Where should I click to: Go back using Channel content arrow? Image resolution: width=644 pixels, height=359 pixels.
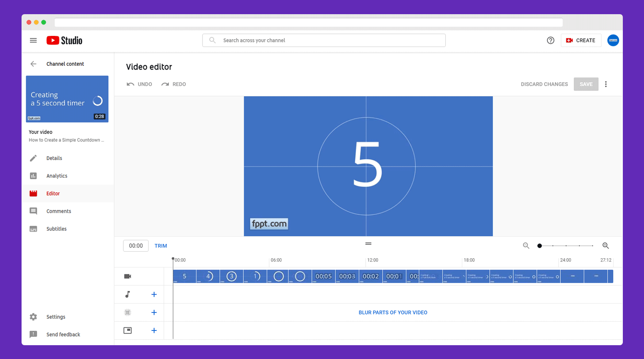point(33,64)
